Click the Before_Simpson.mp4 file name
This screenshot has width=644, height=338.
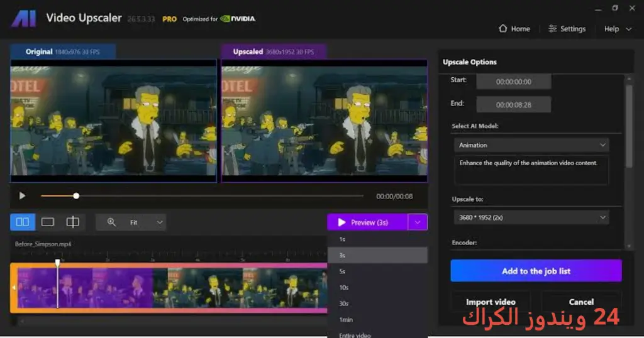pyautogui.click(x=43, y=244)
